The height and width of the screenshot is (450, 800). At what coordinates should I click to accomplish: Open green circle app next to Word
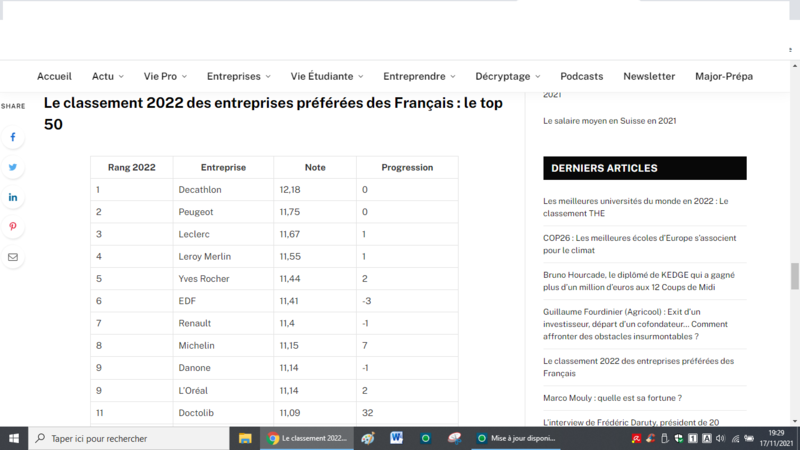[426, 438]
